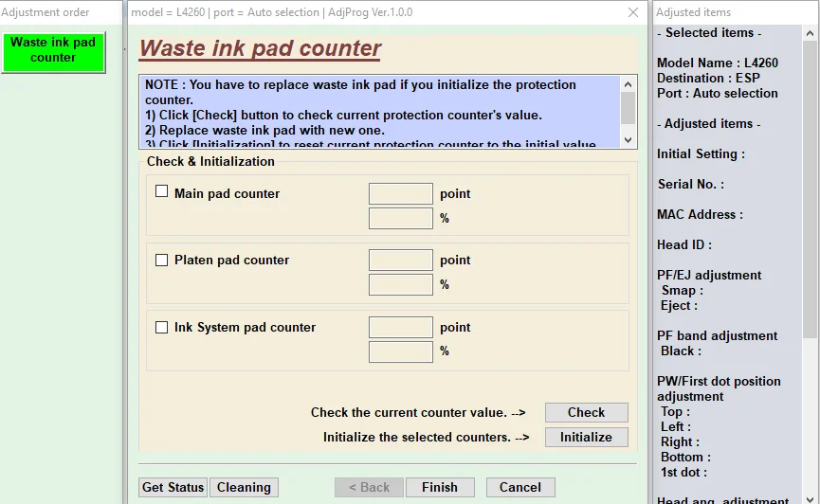Click the Main pad counter point field

tap(401, 193)
